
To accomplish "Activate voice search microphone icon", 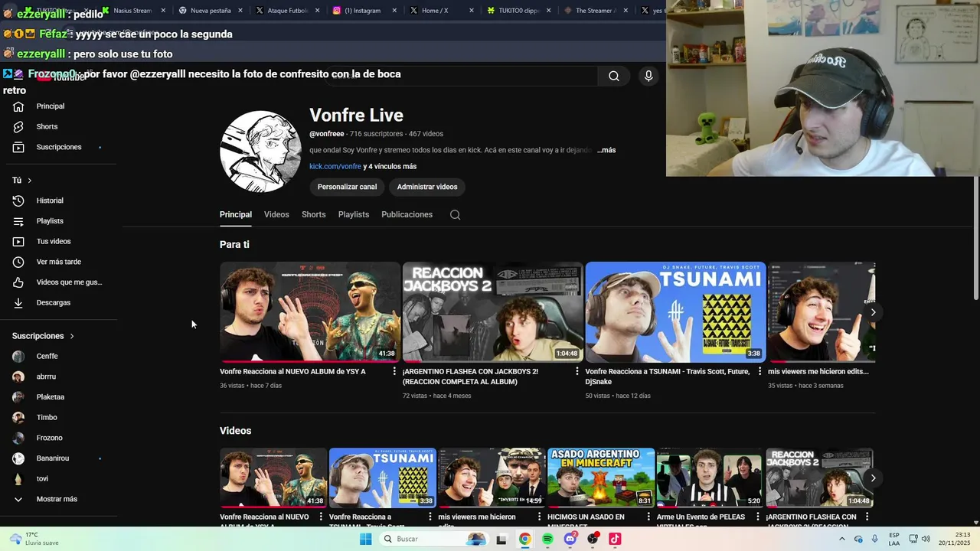I will click(x=648, y=76).
